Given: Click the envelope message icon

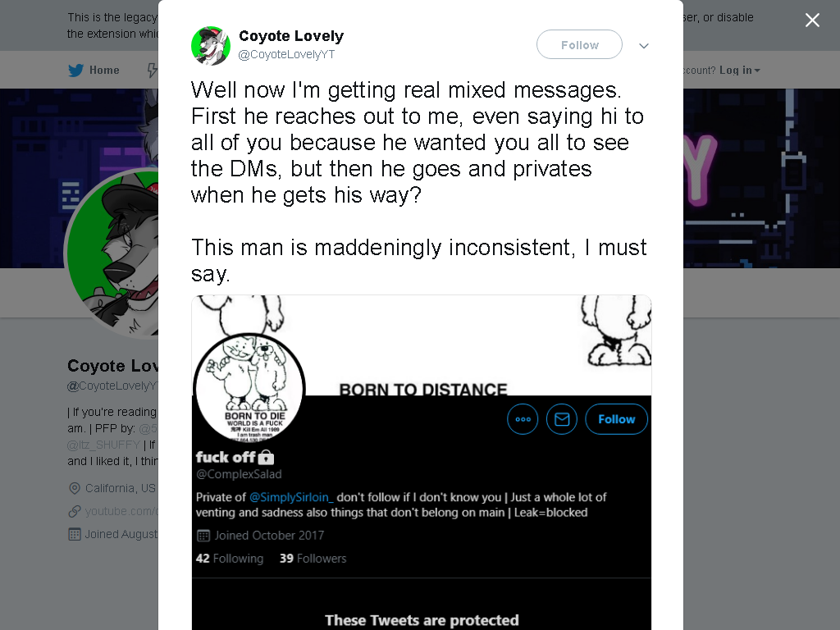Looking at the screenshot, I should pos(562,419).
